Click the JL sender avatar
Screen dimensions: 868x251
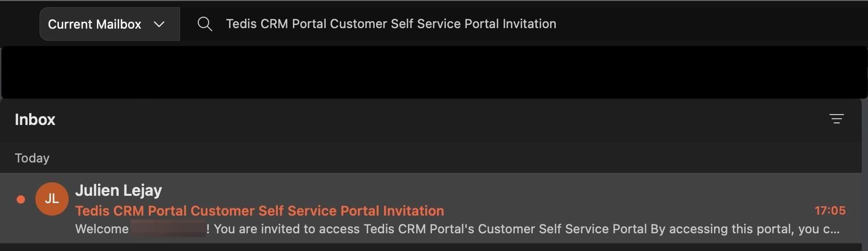(x=52, y=199)
